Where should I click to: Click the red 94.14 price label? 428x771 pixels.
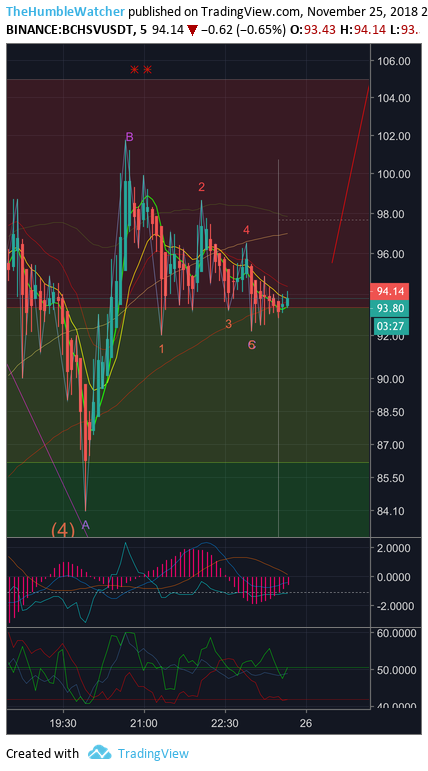390,291
